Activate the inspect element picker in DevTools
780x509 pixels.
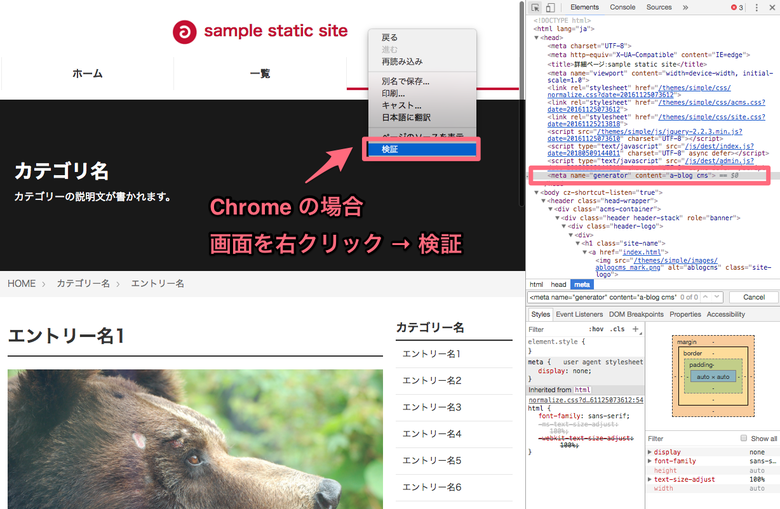[536, 7]
